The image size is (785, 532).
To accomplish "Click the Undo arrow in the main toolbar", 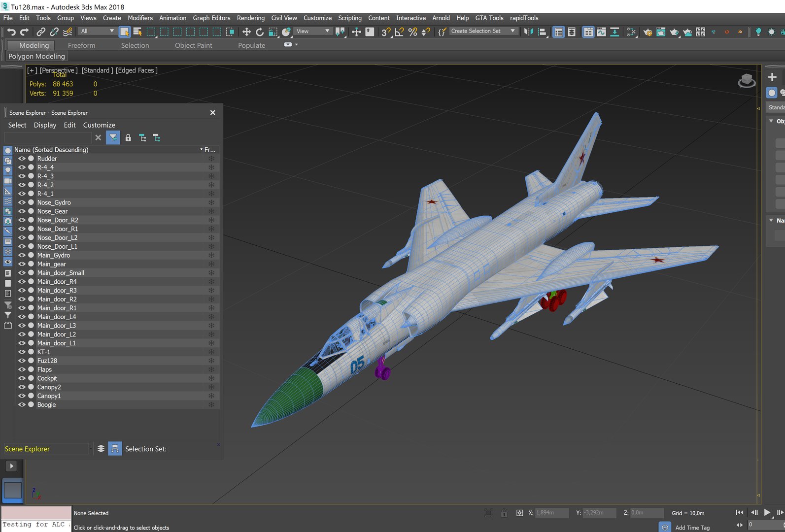I will [x=11, y=32].
